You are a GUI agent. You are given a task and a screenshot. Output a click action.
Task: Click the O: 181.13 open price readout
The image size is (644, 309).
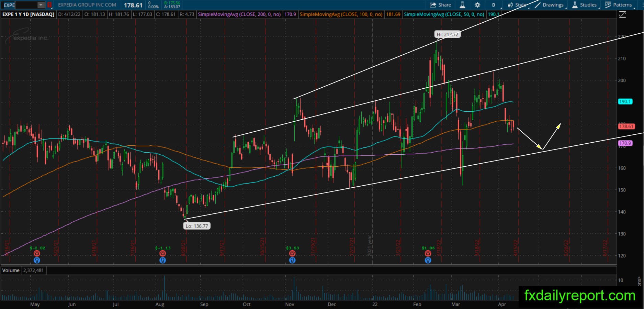click(x=94, y=14)
